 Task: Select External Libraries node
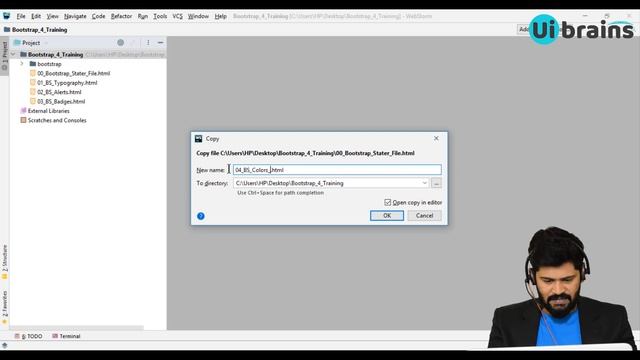click(x=49, y=111)
